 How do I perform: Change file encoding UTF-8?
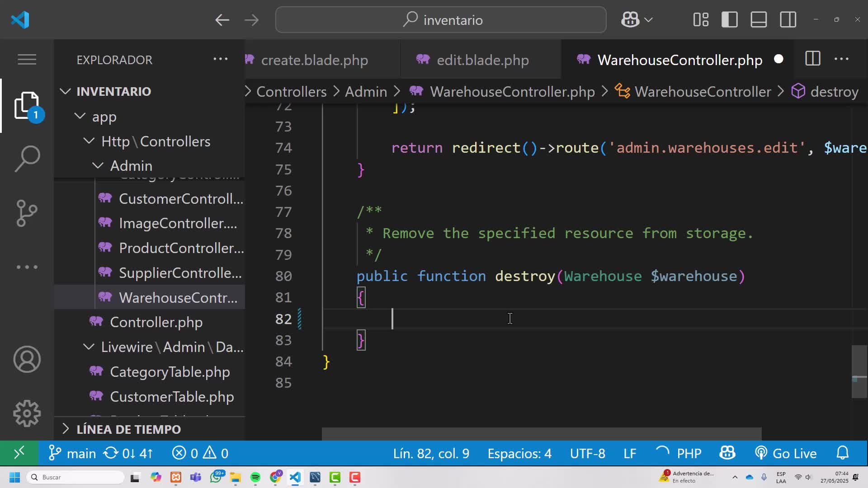[x=587, y=453]
